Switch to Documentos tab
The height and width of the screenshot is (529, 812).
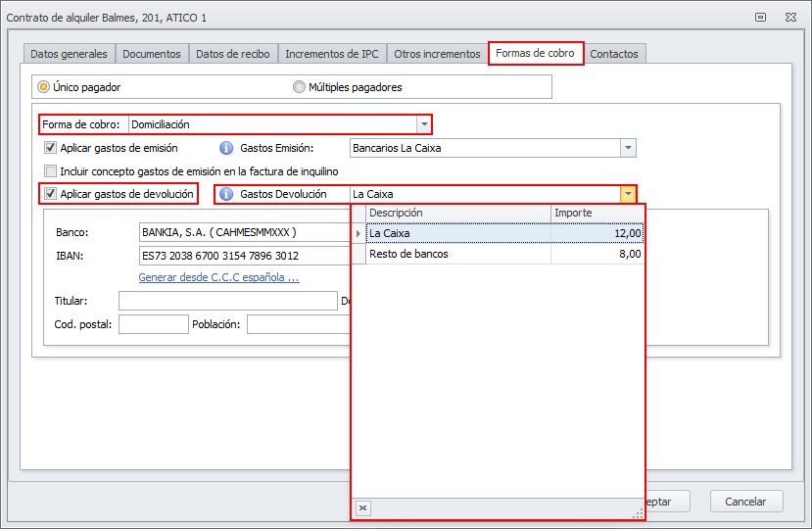click(152, 54)
